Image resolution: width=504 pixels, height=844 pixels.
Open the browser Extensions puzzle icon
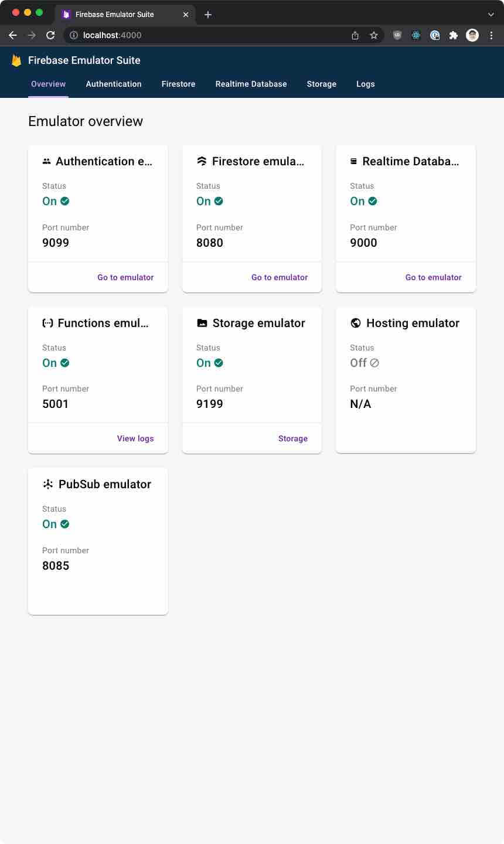point(454,35)
